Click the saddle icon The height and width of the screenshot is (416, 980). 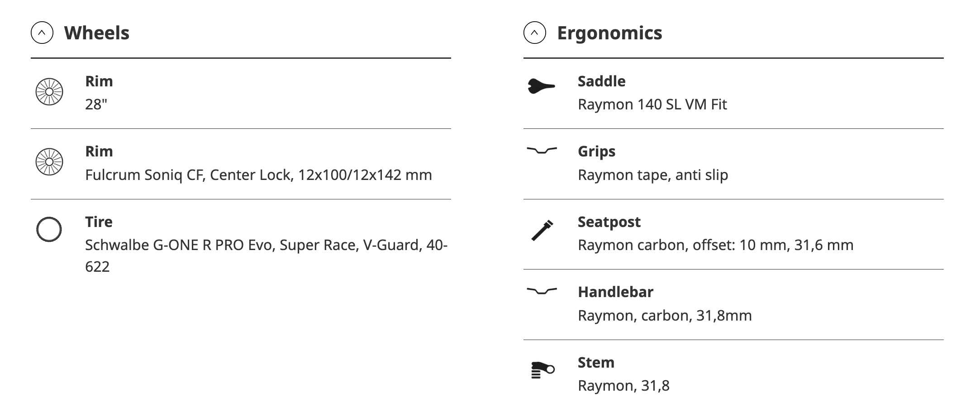[x=541, y=86]
